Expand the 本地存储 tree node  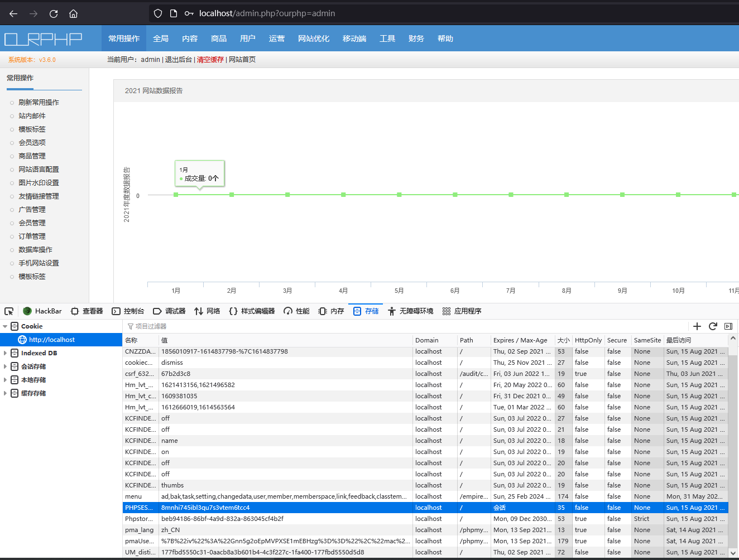(x=5, y=380)
